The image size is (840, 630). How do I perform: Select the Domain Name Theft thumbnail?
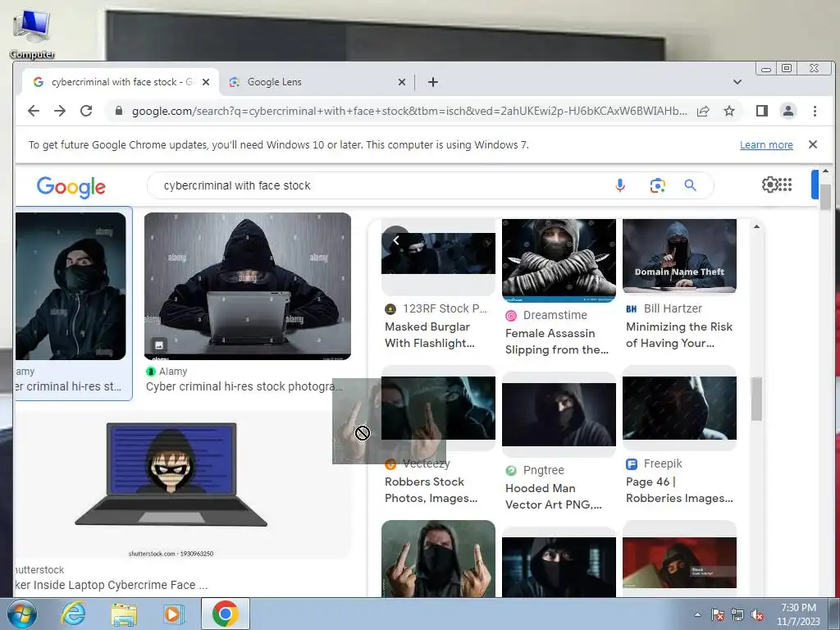pyautogui.click(x=679, y=256)
